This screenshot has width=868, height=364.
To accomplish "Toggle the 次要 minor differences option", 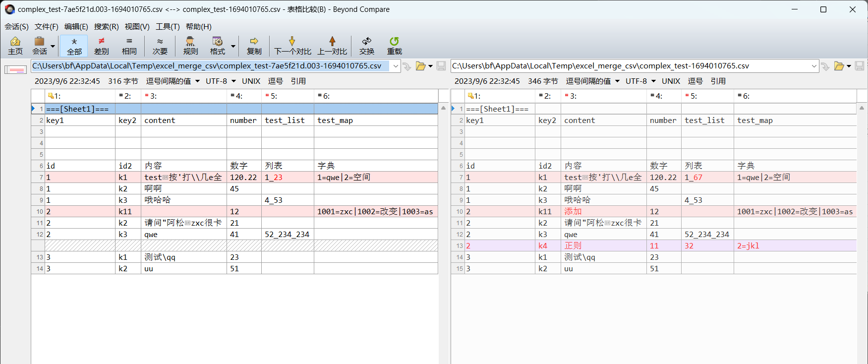I will click(160, 46).
